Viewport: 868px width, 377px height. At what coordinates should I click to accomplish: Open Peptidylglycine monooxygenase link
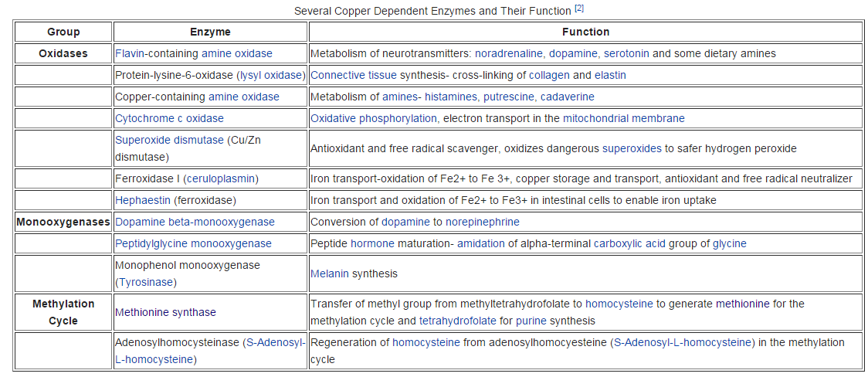click(193, 243)
